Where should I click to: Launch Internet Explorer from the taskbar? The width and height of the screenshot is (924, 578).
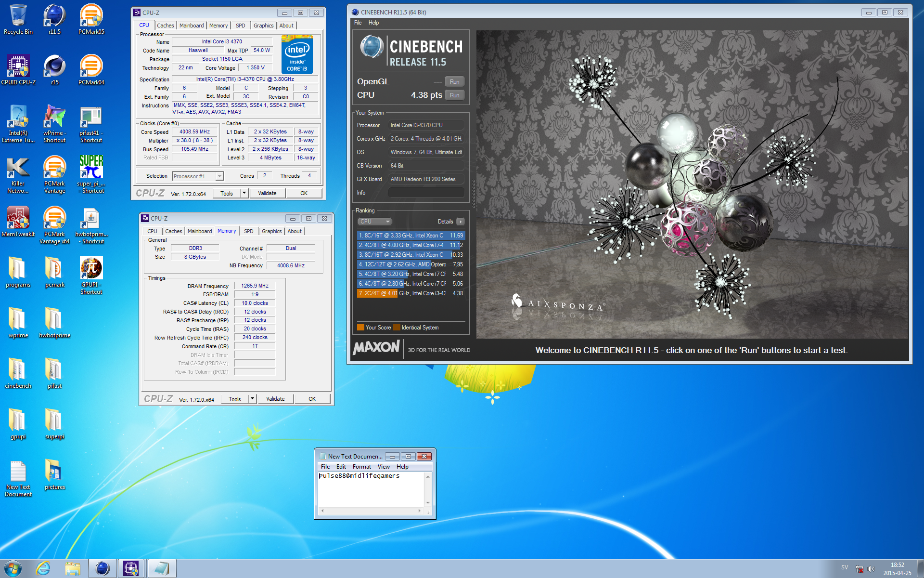(x=43, y=568)
